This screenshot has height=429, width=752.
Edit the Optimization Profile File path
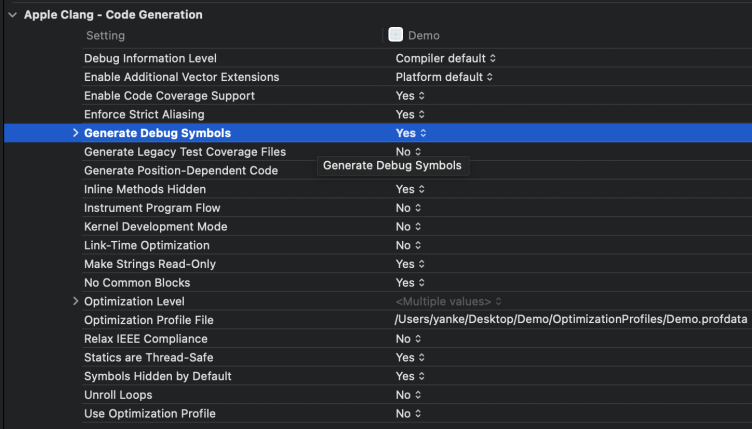click(570, 320)
